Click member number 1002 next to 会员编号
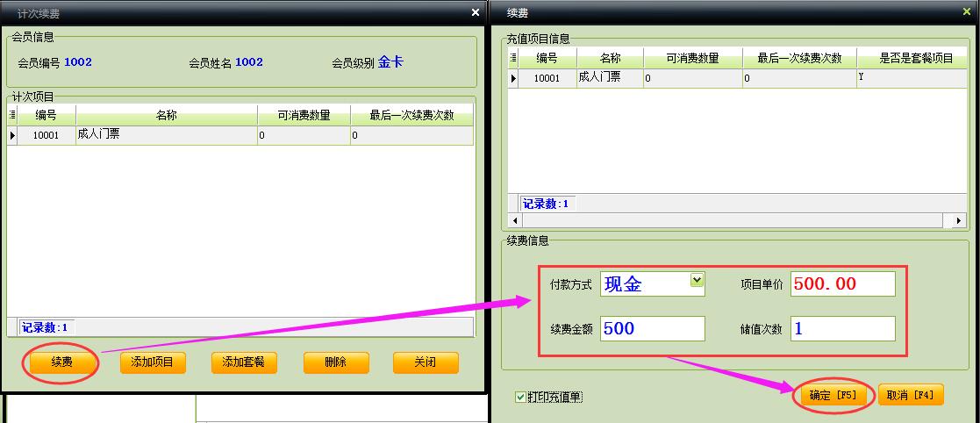The width and height of the screenshot is (980, 423). click(77, 61)
